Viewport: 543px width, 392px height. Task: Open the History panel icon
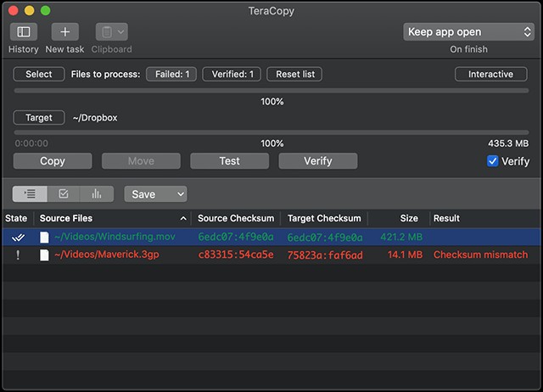(x=24, y=32)
